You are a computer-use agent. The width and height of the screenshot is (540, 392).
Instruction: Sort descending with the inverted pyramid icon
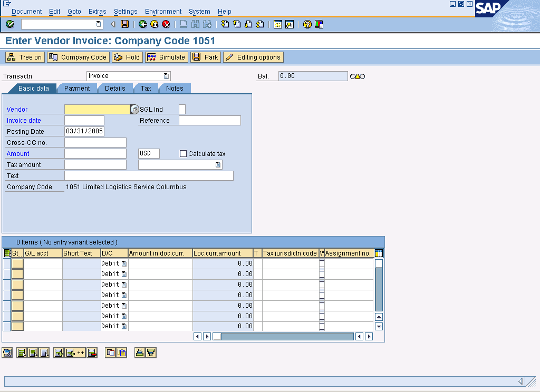point(151,353)
